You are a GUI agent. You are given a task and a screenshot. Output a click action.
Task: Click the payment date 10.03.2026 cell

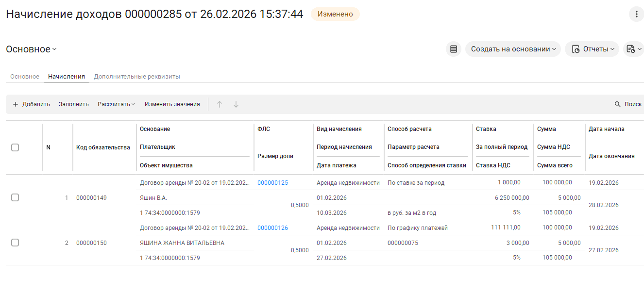coord(332,213)
